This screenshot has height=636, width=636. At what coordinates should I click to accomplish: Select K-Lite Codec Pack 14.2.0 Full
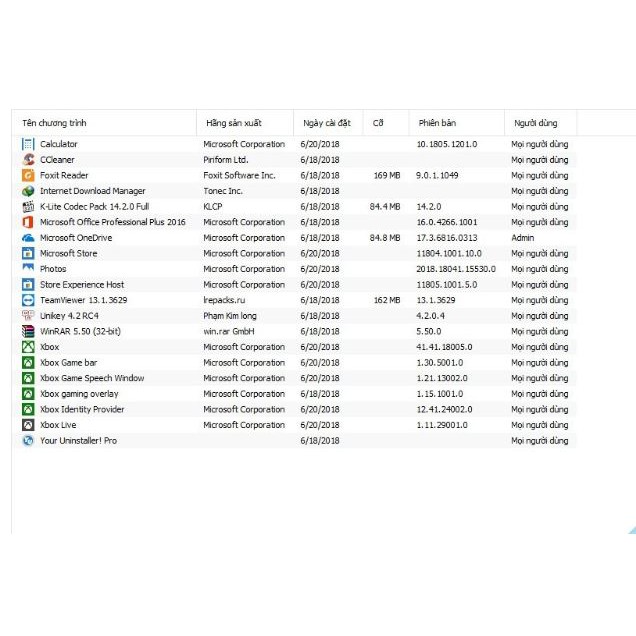click(95, 206)
